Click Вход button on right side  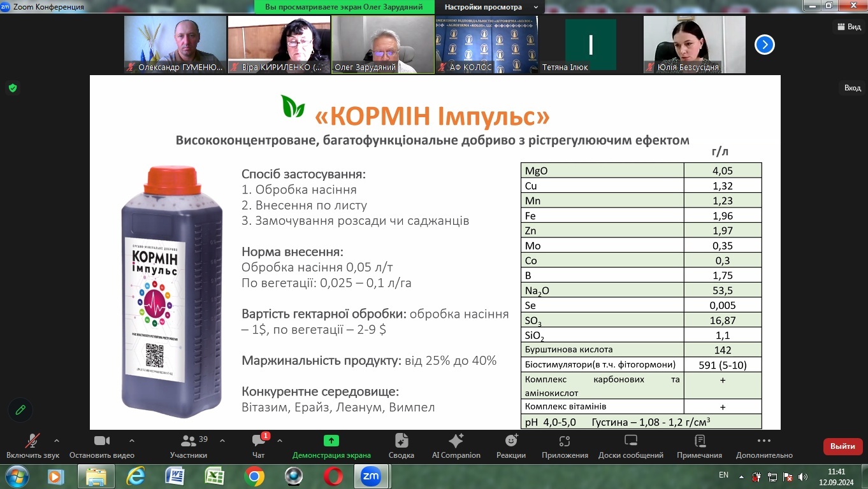coord(852,88)
